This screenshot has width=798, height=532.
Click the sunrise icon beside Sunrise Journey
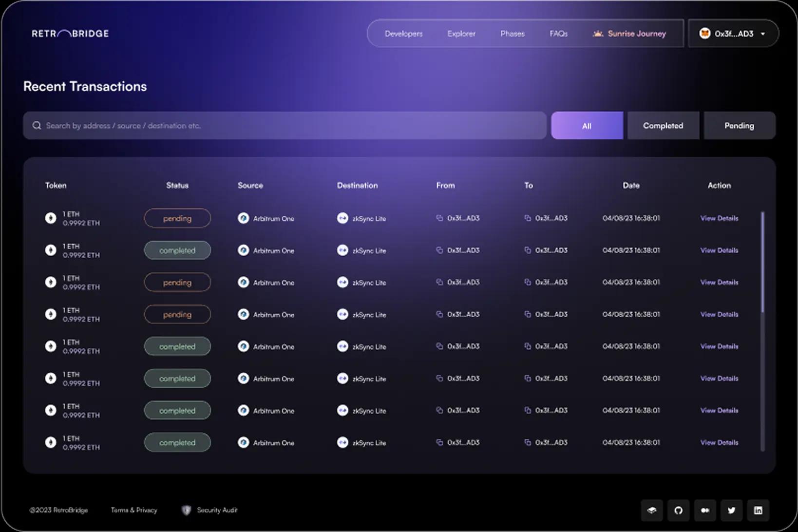pos(598,34)
